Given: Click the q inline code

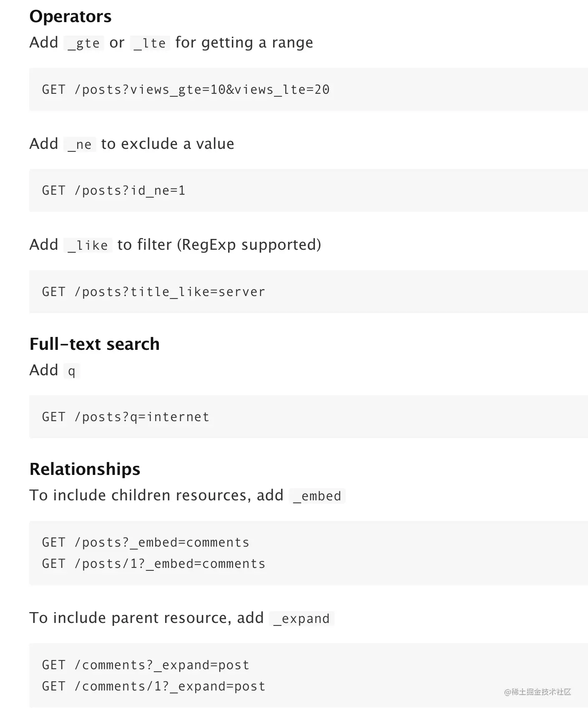Looking at the screenshot, I should 72,371.
